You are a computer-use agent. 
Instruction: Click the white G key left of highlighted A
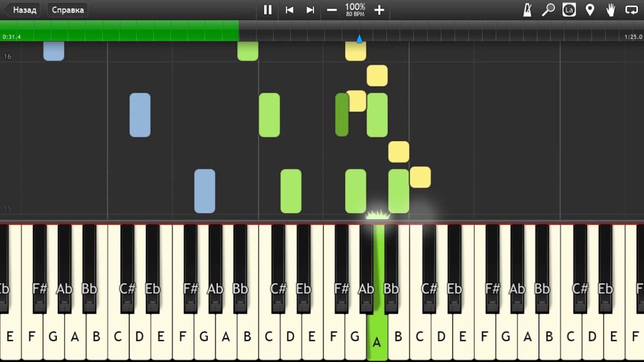[x=355, y=337]
